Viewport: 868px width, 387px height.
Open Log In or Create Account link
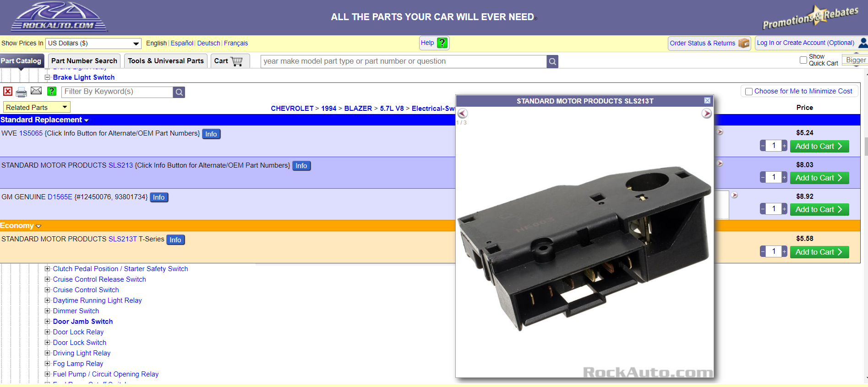[x=806, y=43]
